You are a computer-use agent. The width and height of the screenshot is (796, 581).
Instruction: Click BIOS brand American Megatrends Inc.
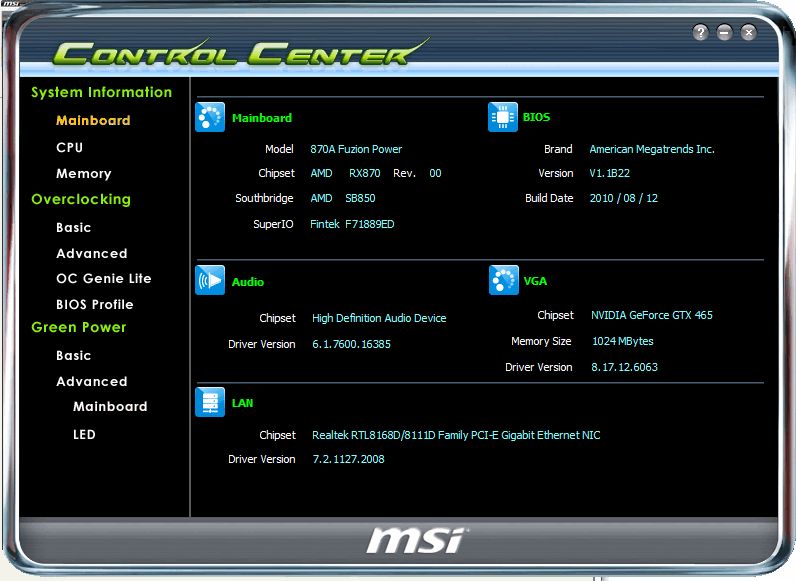click(x=652, y=149)
